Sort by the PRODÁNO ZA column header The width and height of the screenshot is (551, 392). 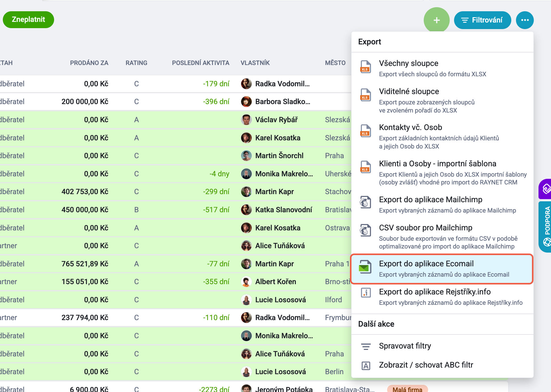pyautogui.click(x=89, y=63)
